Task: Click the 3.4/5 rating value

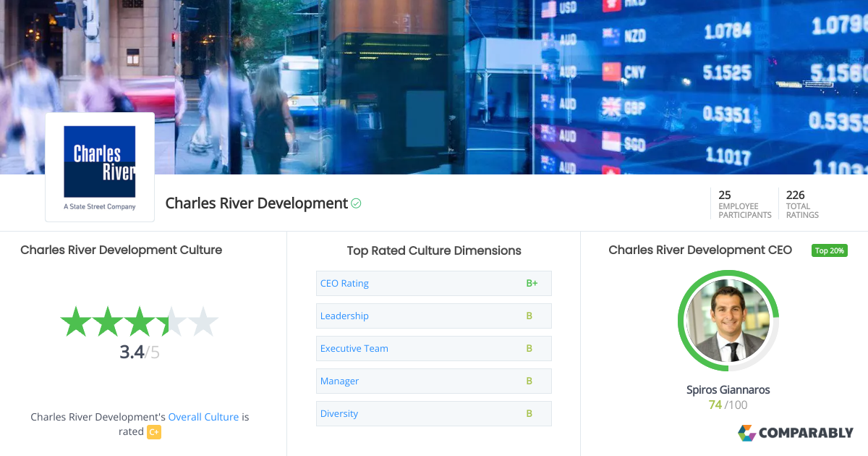Action: (140, 352)
